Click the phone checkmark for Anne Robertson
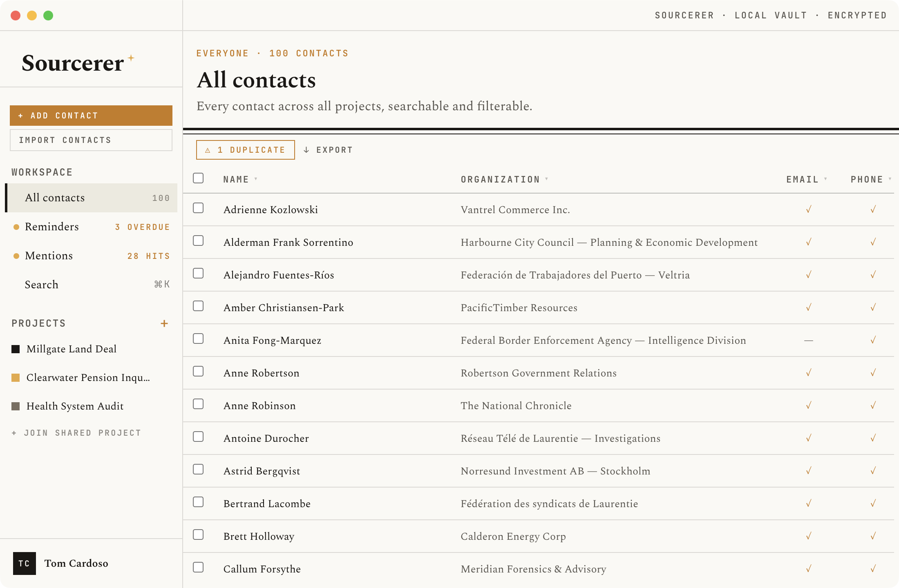This screenshot has width=899, height=588. tap(873, 373)
